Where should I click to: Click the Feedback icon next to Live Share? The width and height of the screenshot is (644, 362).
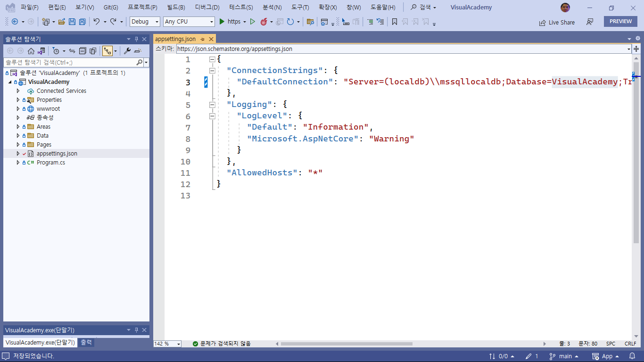(590, 22)
